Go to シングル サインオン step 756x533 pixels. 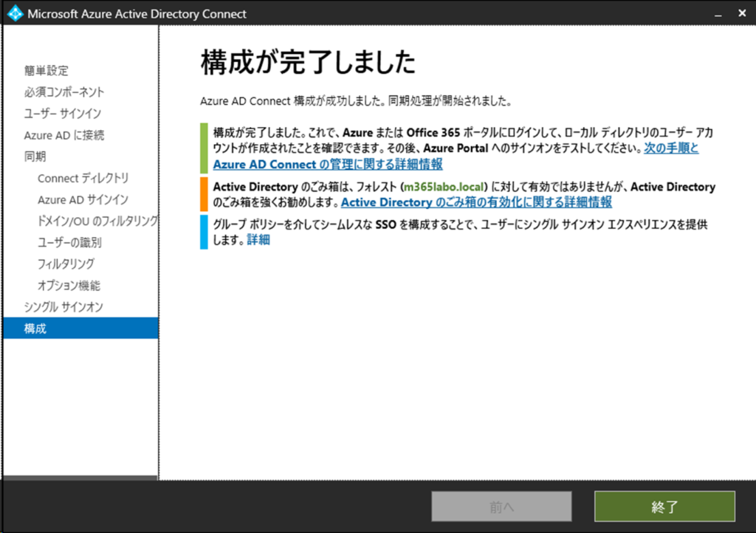[63, 307]
